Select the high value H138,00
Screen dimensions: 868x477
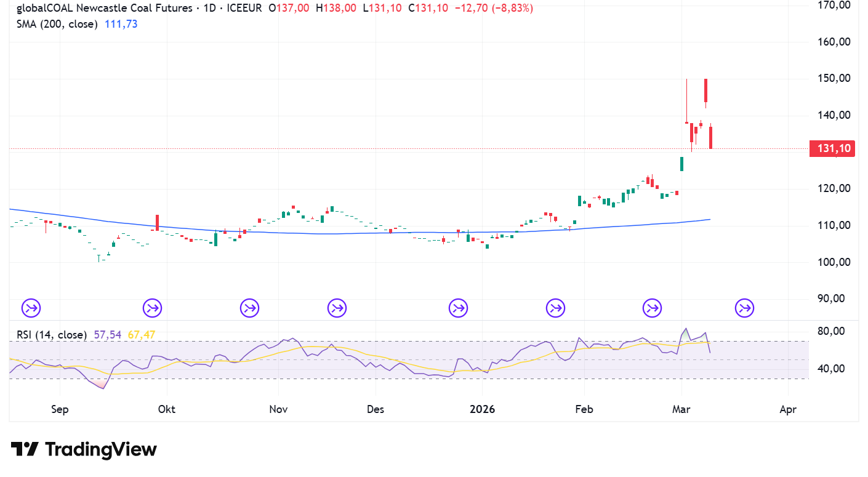[x=336, y=8]
